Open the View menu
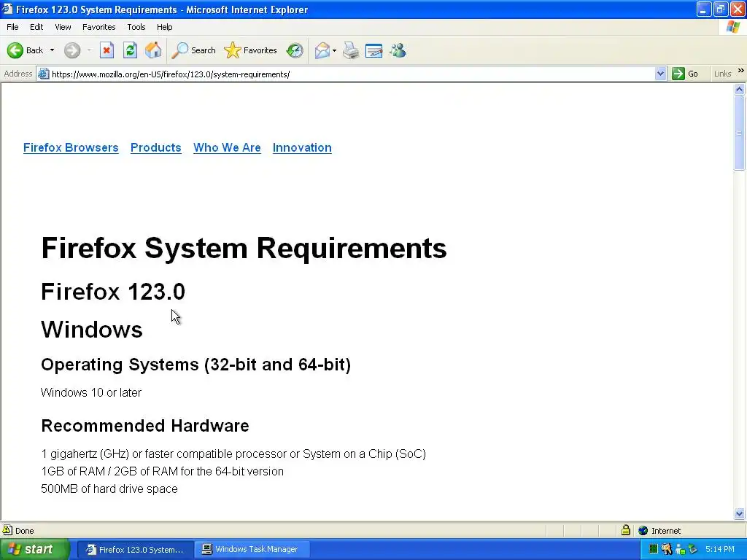This screenshot has width=747, height=560. pyautogui.click(x=63, y=27)
